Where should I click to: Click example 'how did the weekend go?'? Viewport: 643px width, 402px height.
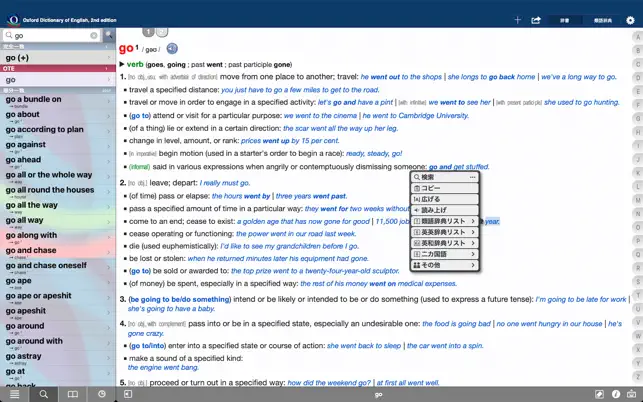pos(329,383)
